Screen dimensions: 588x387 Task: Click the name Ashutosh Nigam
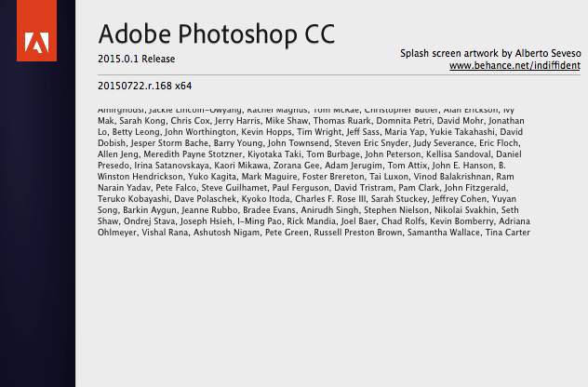tap(226, 233)
